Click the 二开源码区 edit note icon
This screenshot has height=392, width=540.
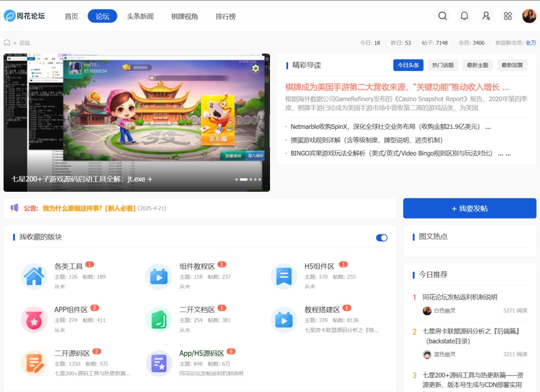[x=34, y=363]
